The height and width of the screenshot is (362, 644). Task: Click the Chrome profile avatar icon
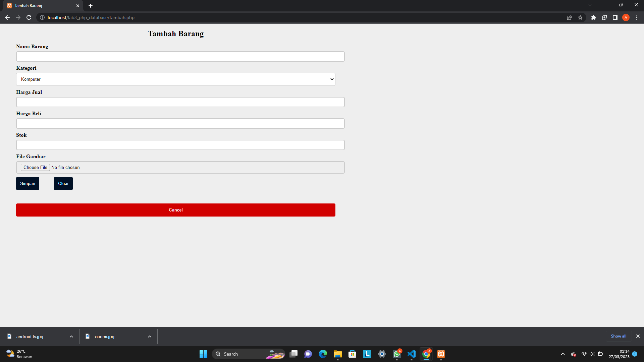point(626,17)
